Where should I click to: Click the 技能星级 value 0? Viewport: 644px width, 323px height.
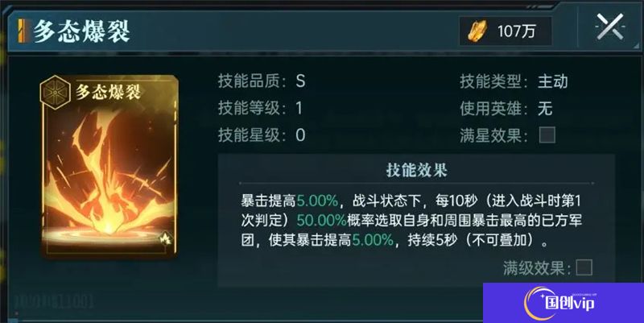coord(300,135)
